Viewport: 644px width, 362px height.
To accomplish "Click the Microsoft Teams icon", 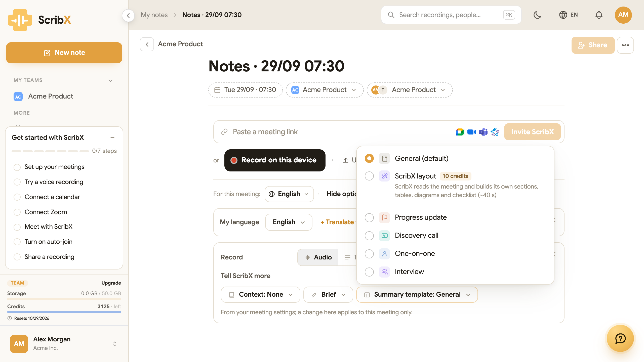I will coord(483,132).
